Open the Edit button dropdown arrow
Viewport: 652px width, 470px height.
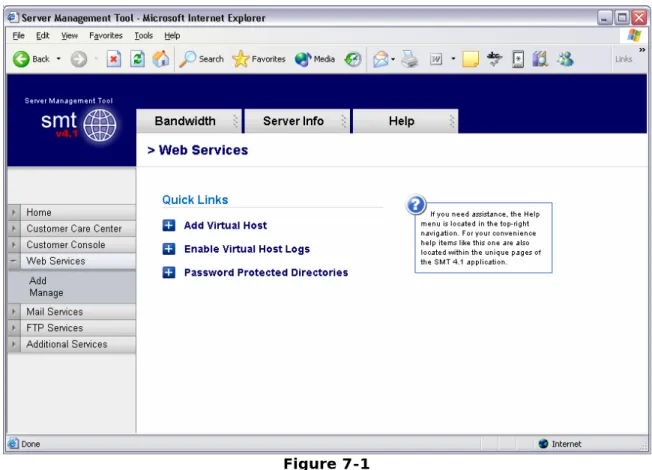[453, 59]
